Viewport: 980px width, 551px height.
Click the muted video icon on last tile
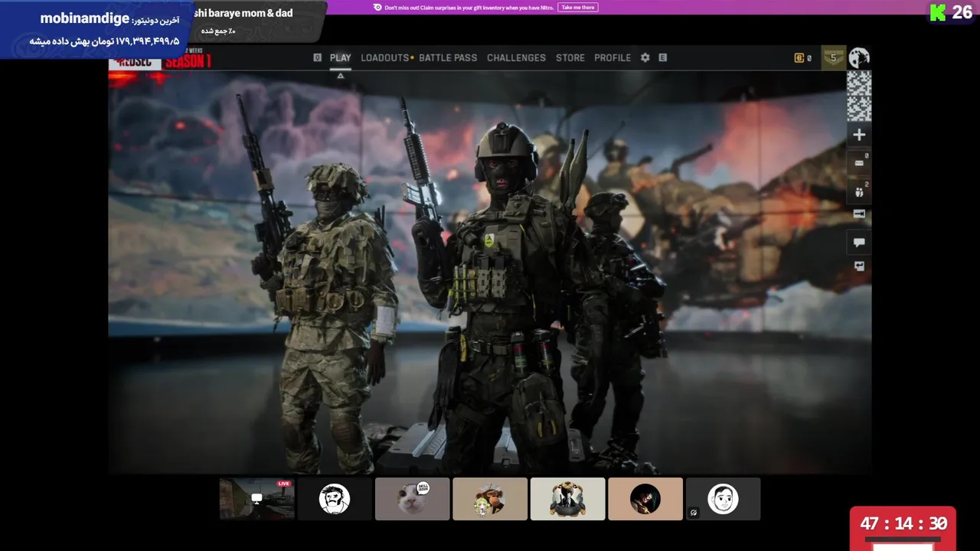click(694, 513)
